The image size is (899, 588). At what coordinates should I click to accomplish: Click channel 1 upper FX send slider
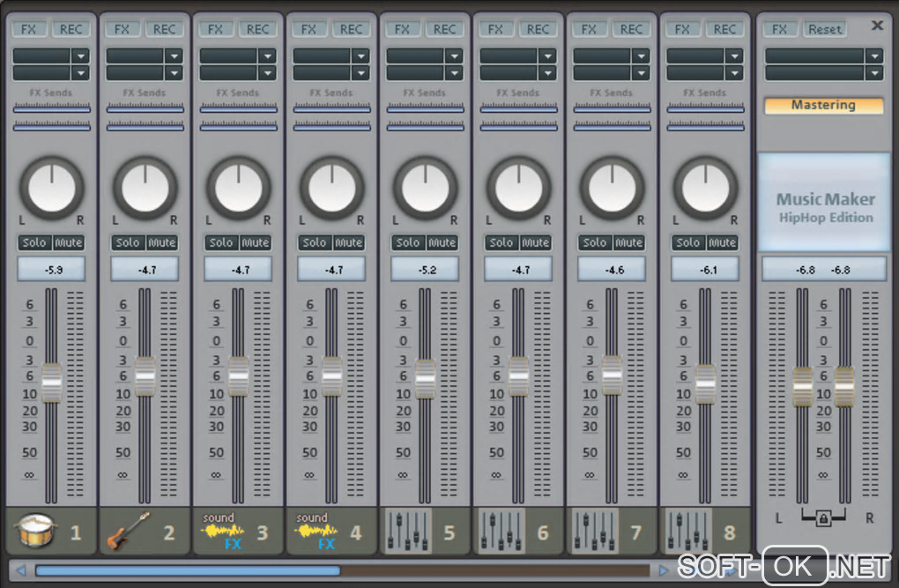52,108
